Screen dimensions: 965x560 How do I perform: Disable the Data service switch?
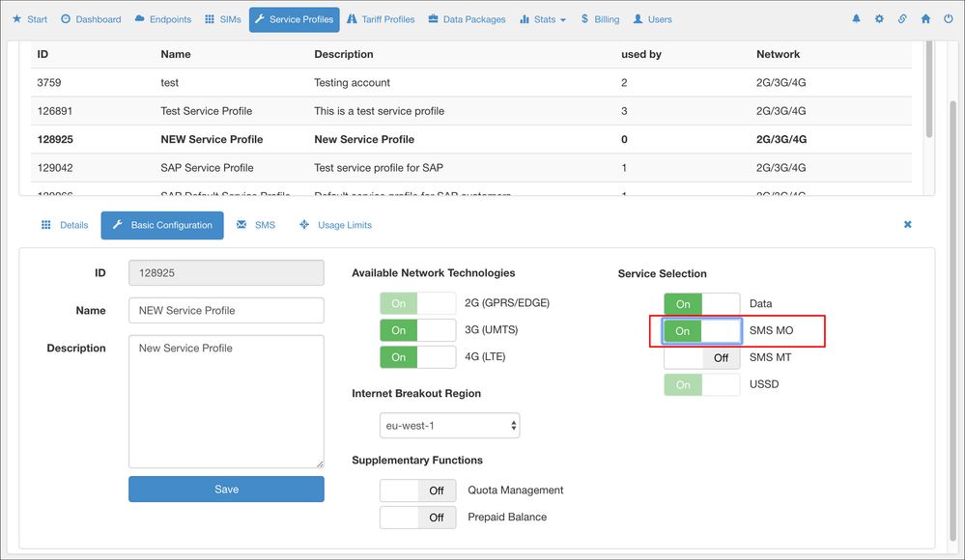click(701, 304)
